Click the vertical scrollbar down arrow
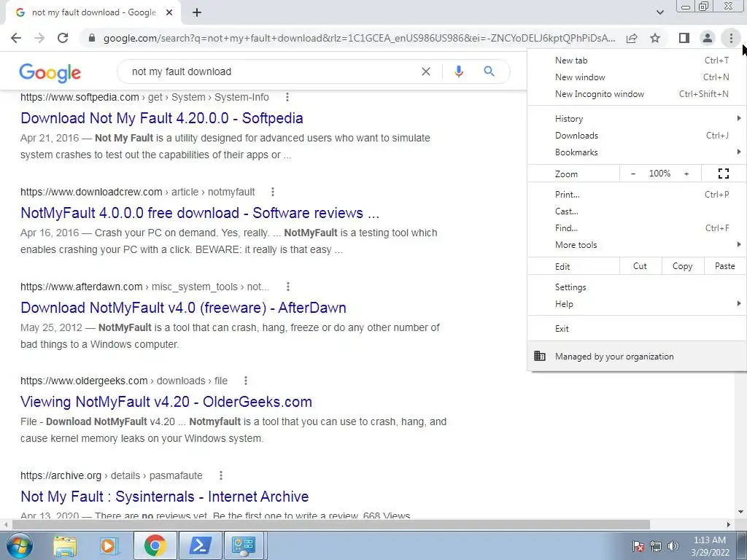This screenshot has width=747, height=560. pyautogui.click(x=740, y=512)
